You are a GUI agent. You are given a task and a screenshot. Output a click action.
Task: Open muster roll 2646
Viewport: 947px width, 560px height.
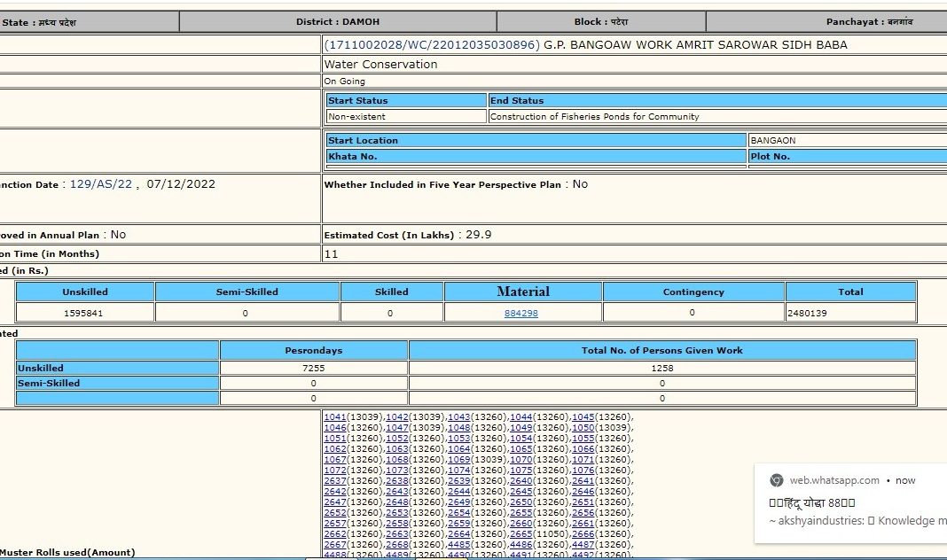click(x=583, y=492)
